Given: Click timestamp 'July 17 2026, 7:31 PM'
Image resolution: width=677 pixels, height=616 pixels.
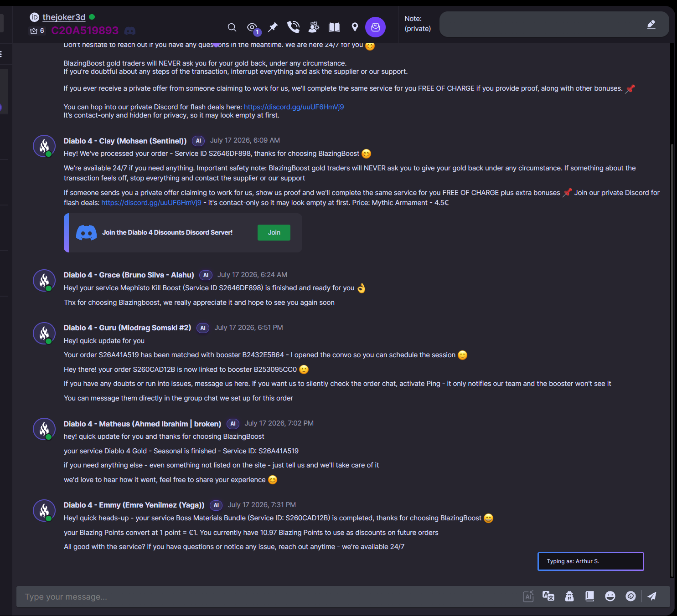Looking at the screenshot, I should pos(262,505).
